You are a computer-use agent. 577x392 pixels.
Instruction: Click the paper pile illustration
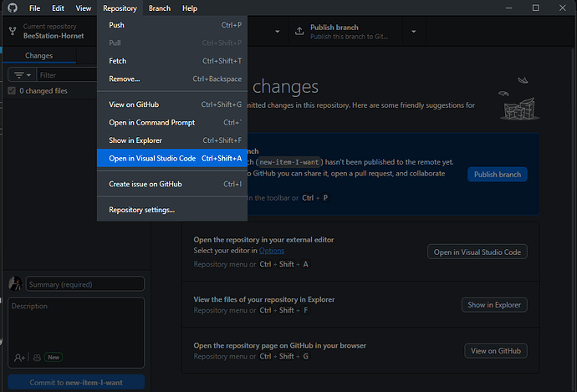pos(519,99)
